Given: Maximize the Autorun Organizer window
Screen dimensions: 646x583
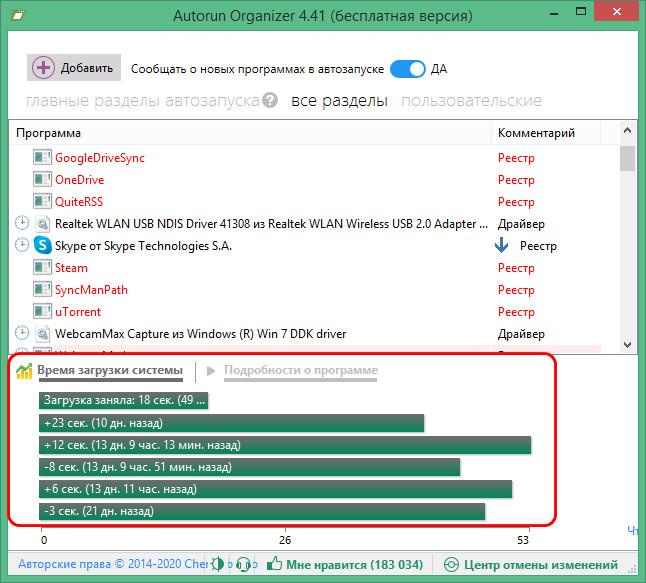Looking at the screenshot, I should point(581,12).
